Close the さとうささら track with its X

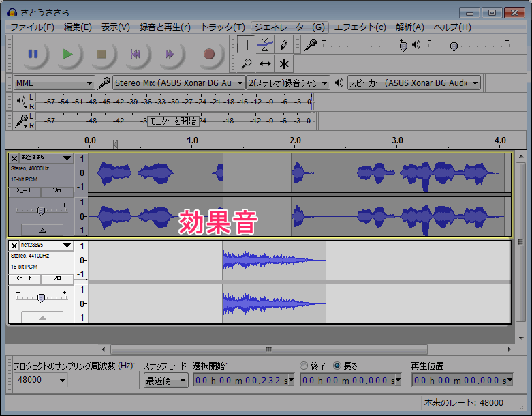(14, 159)
